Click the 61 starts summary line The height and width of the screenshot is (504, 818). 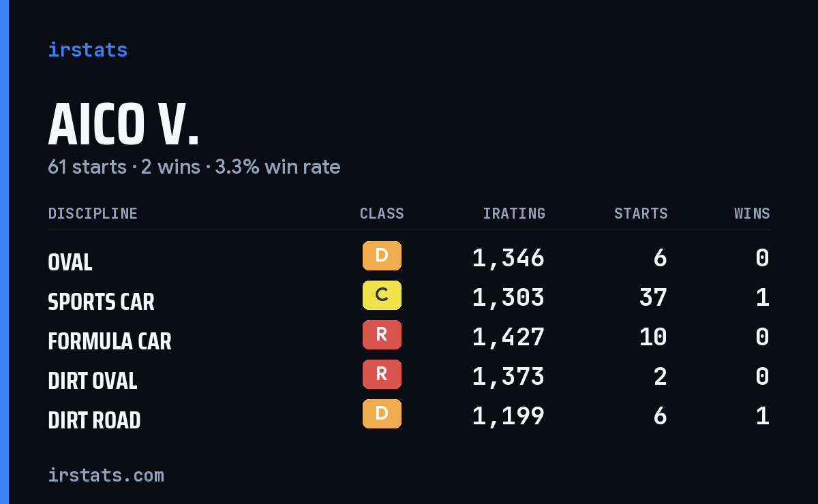194,167
